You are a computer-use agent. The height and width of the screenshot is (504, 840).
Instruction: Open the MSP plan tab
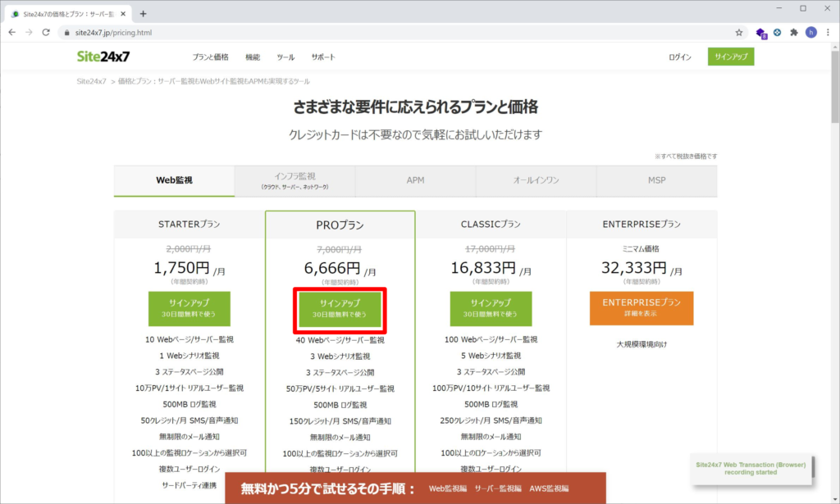[656, 179]
